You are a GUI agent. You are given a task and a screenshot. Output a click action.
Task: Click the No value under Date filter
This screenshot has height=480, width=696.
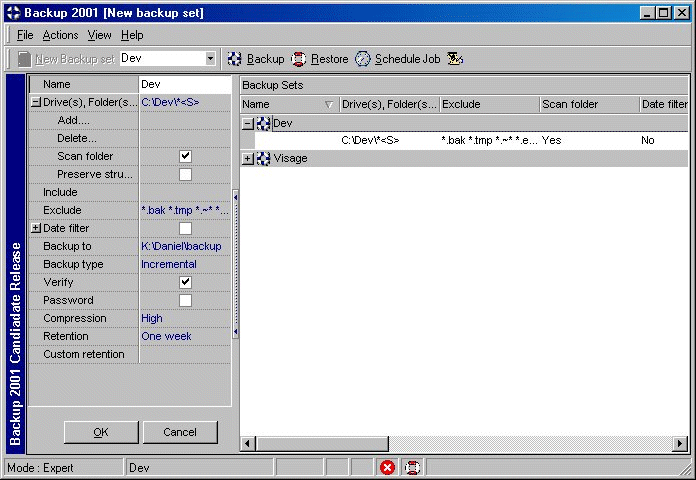pos(648,140)
